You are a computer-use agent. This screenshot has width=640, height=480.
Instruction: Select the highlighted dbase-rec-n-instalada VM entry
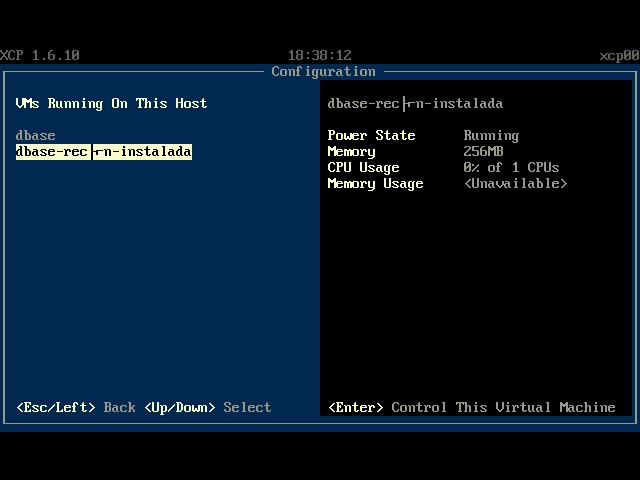[104, 151]
